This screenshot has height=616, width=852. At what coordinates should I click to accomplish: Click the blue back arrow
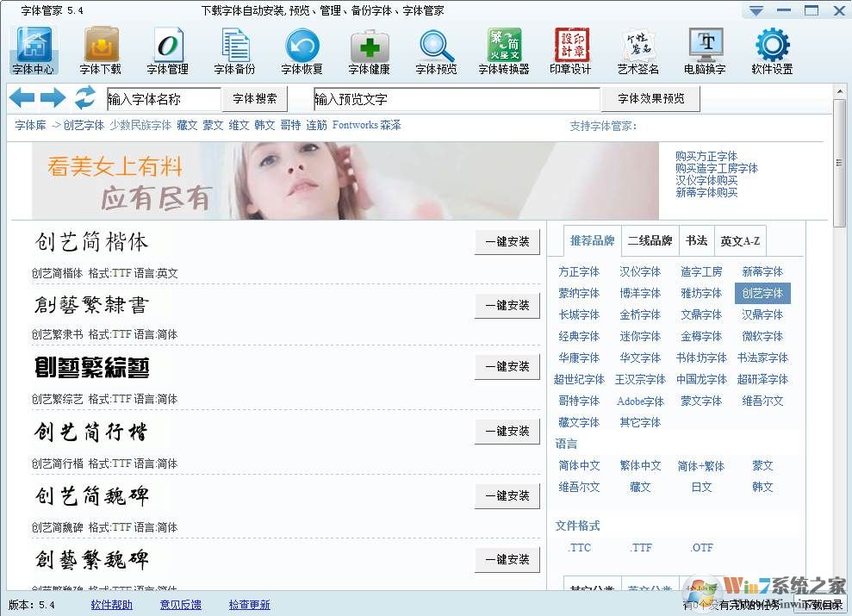tap(22, 98)
